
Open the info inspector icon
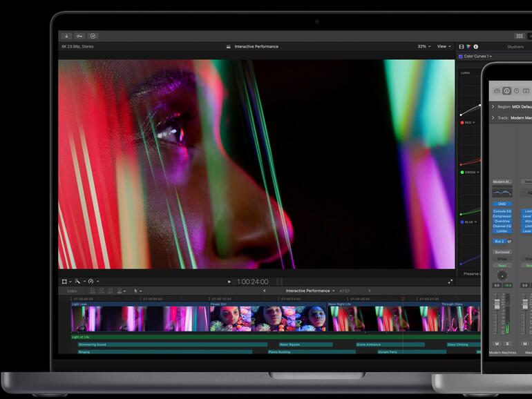[x=475, y=46]
